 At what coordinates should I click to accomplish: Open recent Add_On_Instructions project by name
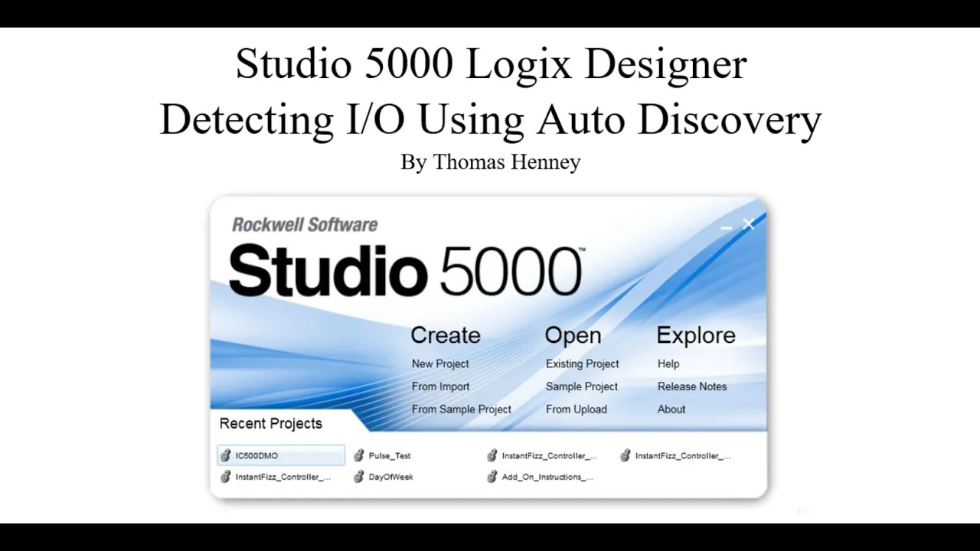coord(547,477)
